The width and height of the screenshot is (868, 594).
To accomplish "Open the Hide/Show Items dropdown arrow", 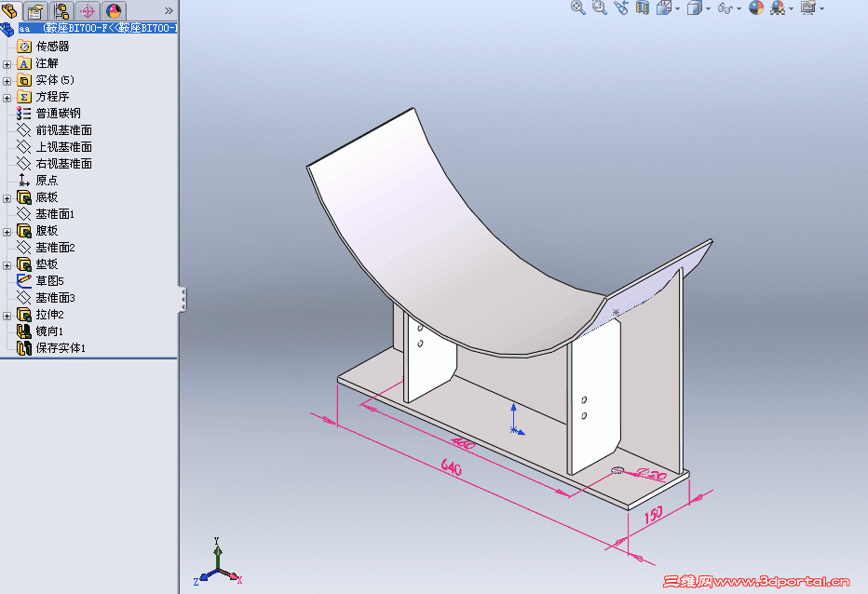I will pos(739,9).
